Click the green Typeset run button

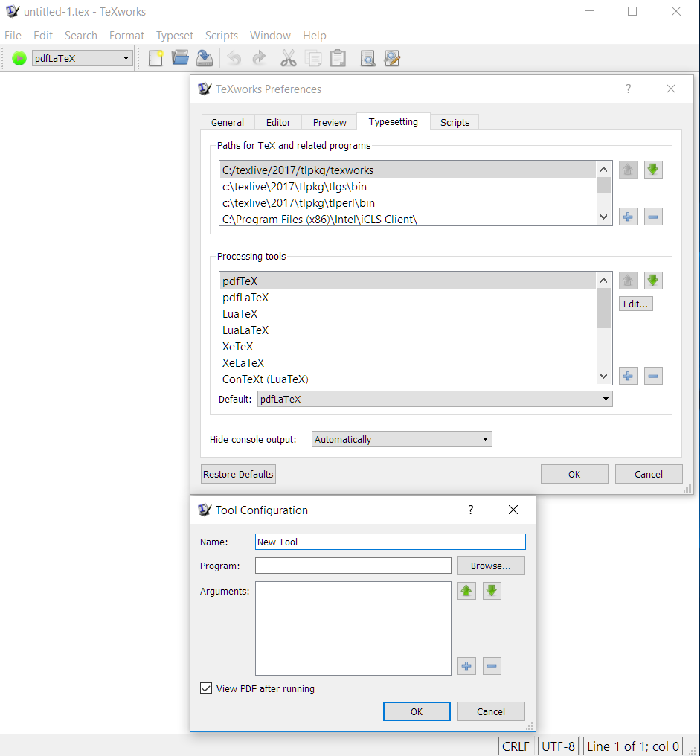19,58
